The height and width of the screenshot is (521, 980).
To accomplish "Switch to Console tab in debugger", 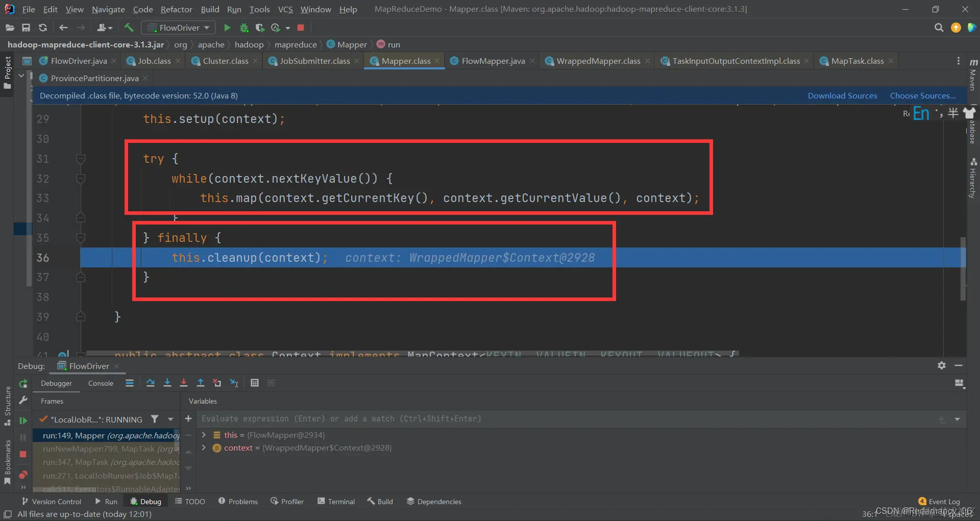I will click(x=101, y=383).
